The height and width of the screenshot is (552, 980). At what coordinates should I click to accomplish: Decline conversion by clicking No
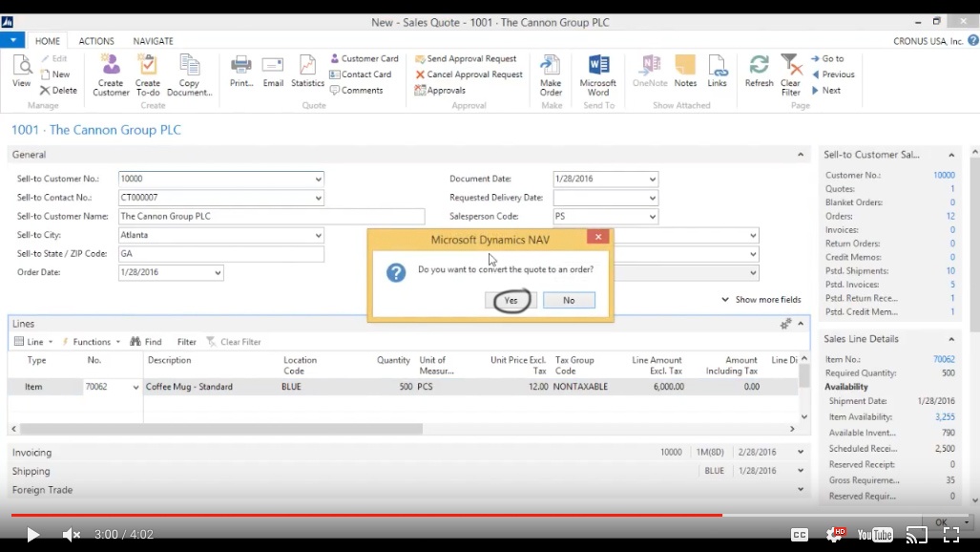click(x=569, y=301)
